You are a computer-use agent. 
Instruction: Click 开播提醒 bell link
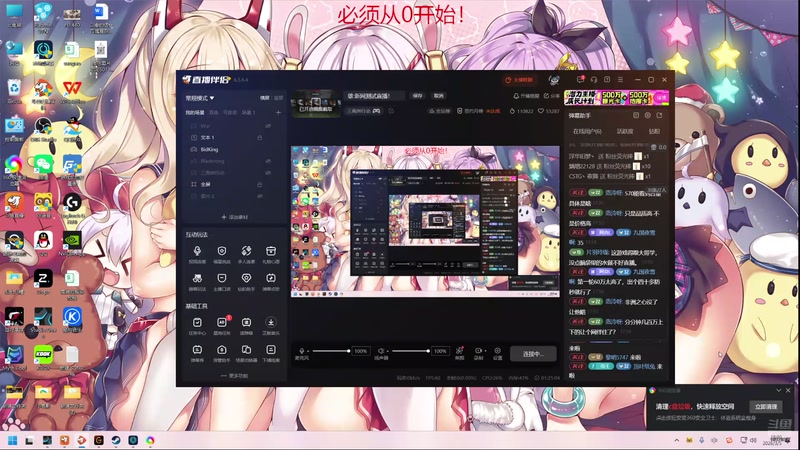(526, 96)
